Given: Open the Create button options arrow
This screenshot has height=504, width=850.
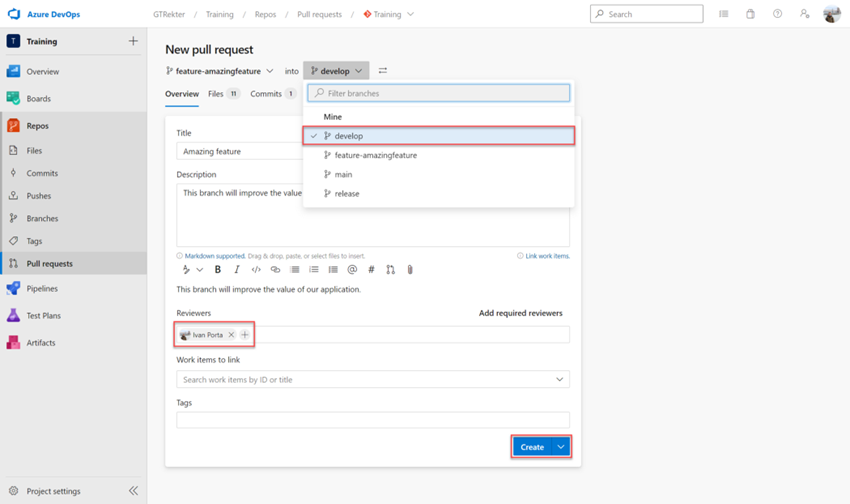Looking at the screenshot, I should [x=561, y=447].
